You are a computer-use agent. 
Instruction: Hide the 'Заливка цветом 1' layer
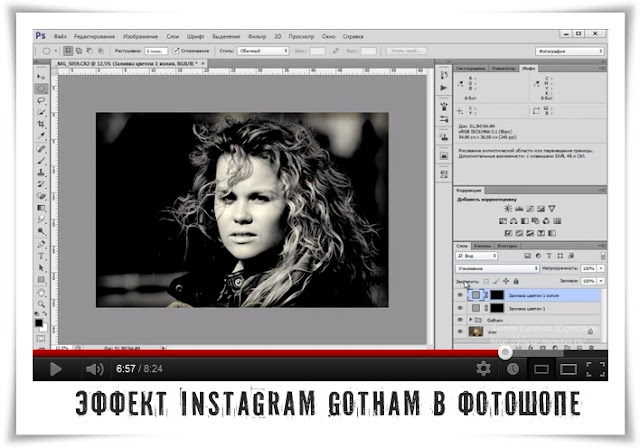460,308
